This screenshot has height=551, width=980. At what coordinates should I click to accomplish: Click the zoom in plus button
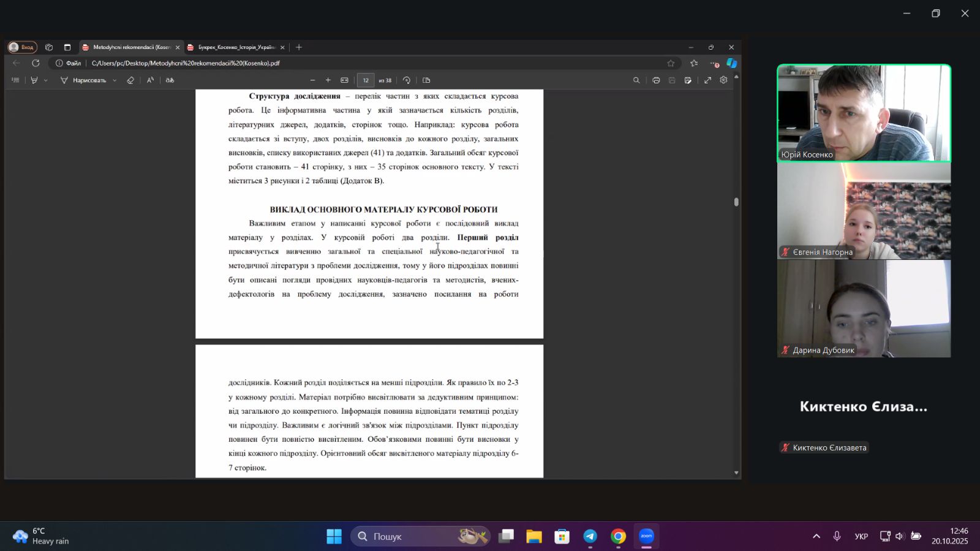[x=328, y=80]
